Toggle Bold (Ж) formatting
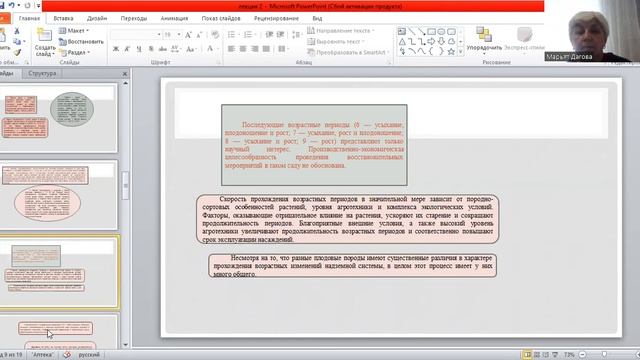This screenshot has height=360, width=640. 116,49
